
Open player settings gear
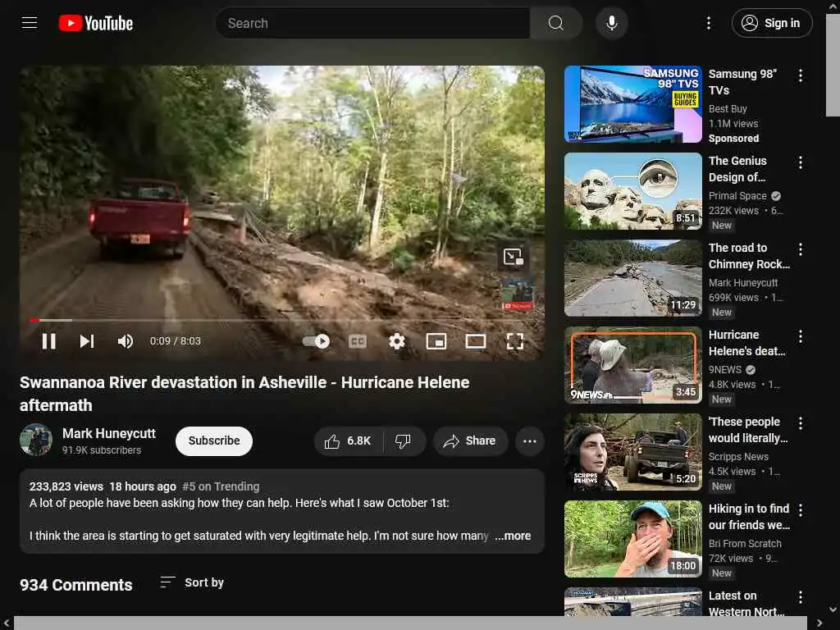[x=396, y=341]
